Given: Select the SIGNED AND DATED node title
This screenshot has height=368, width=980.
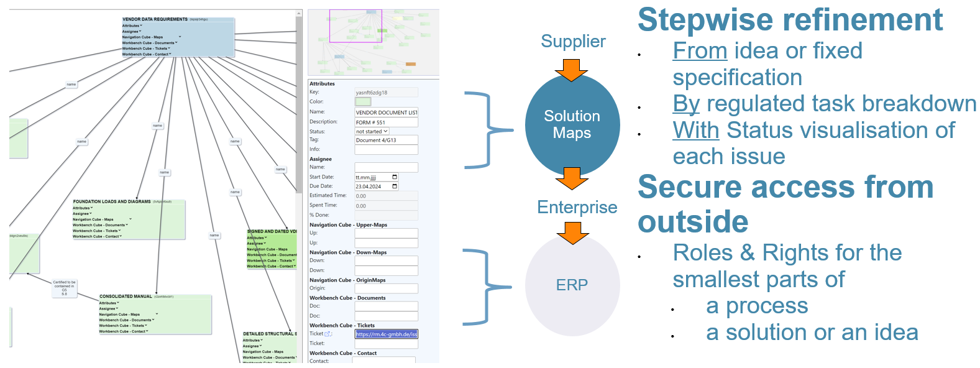Looking at the screenshot, I should [272, 231].
